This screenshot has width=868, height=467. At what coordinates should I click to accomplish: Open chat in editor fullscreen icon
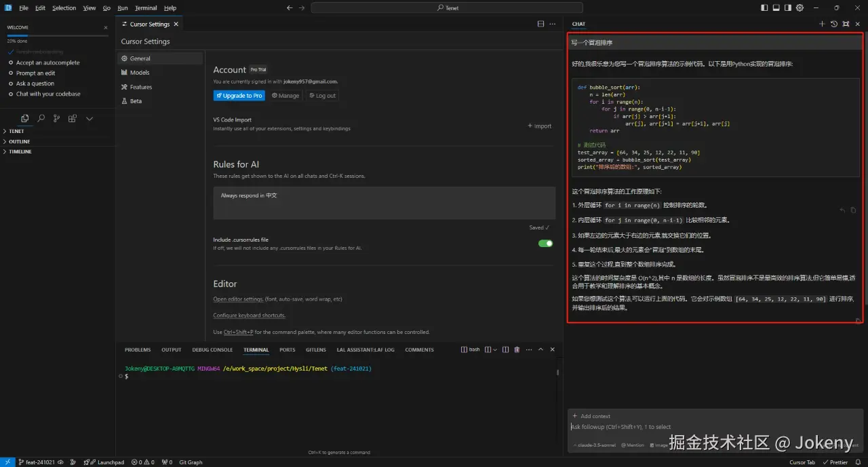[846, 24]
